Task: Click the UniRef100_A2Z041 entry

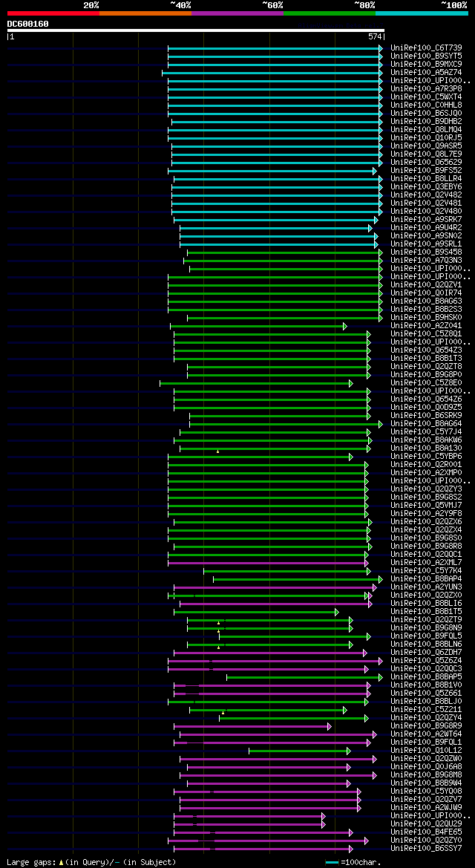Action: point(426,325)
